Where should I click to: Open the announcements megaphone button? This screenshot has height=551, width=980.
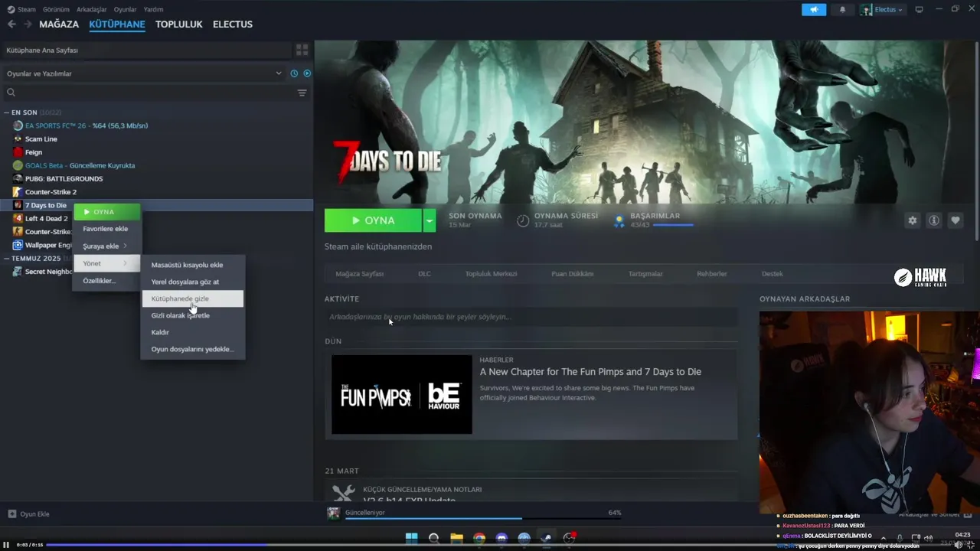814,9
